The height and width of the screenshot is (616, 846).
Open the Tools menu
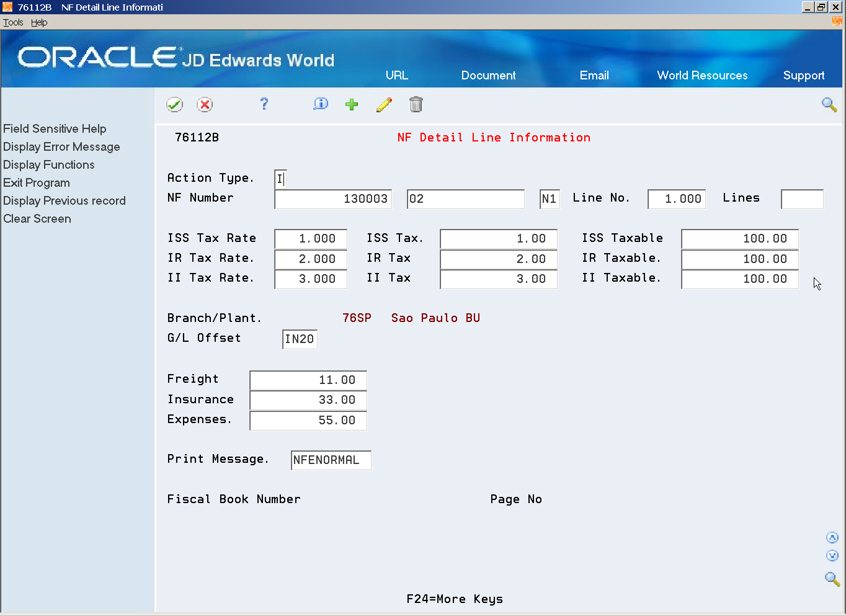[x=13, y=22]
